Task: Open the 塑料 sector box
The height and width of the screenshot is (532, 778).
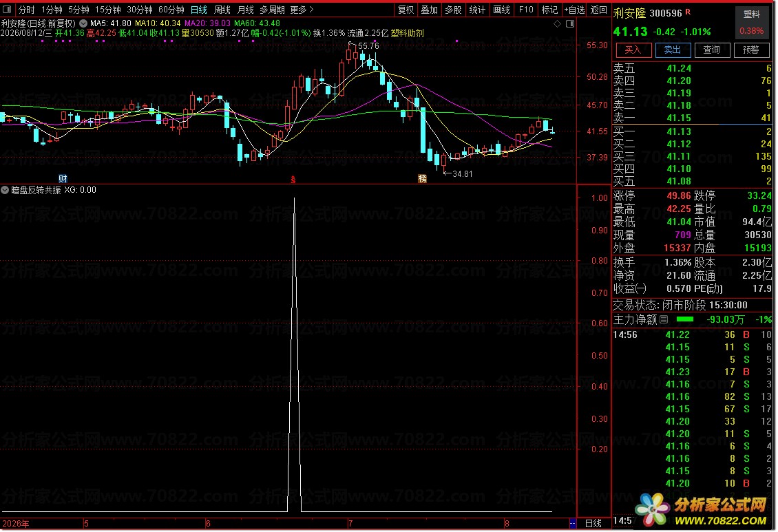Action: tap(752, 22)
